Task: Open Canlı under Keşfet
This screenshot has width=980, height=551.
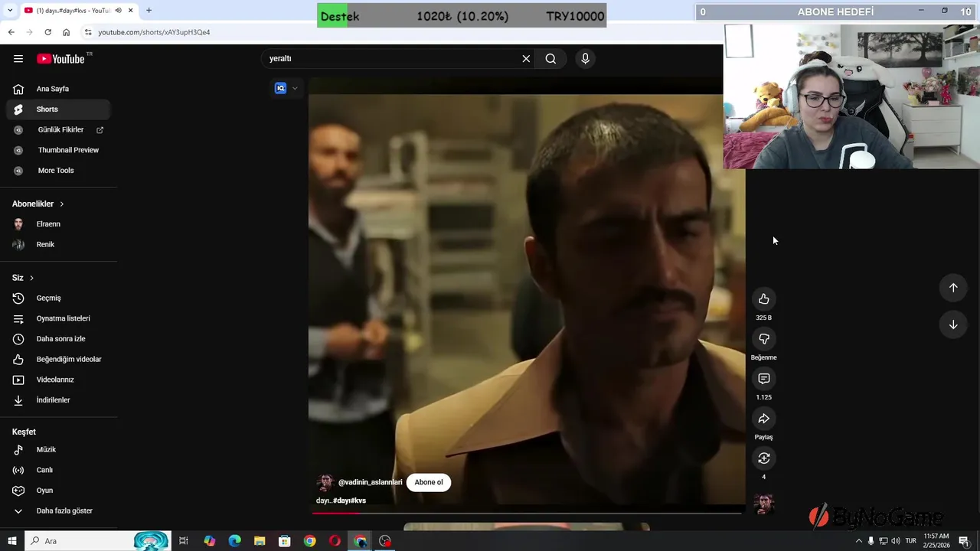Action: coord(58,470)
